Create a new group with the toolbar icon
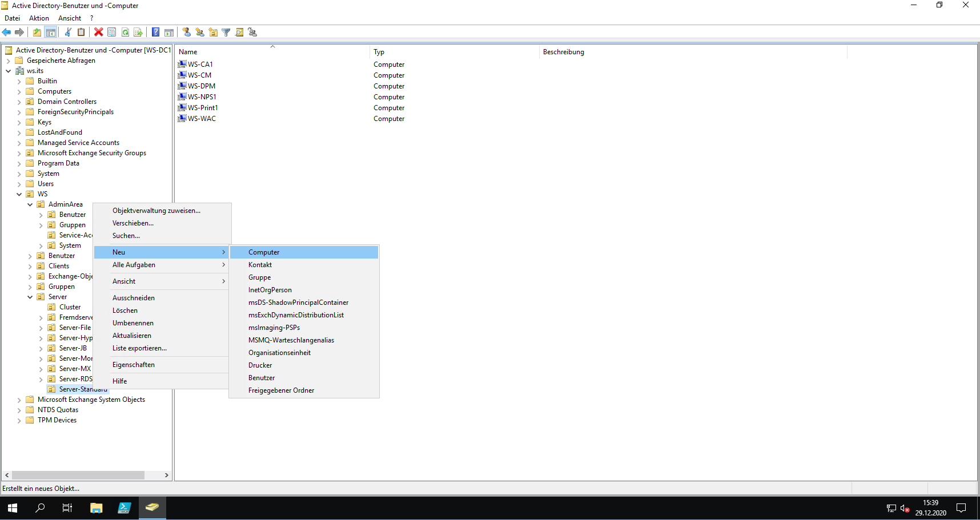Screen dimensions: 980x520 tap(200, 33)
